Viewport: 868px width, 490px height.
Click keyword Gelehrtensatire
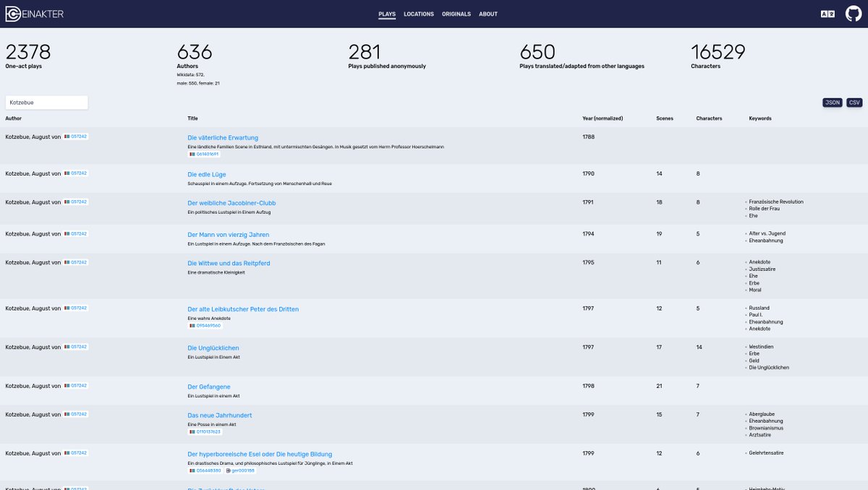click(x=766, y=453)
